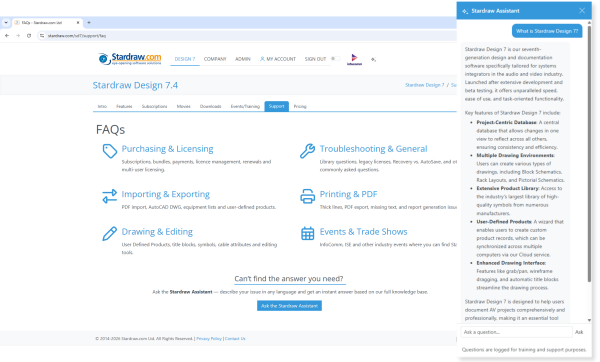600x362 pixels.
Task: Click the browser address bar URL
Action: pyautogui.click(x=77, y=36)
